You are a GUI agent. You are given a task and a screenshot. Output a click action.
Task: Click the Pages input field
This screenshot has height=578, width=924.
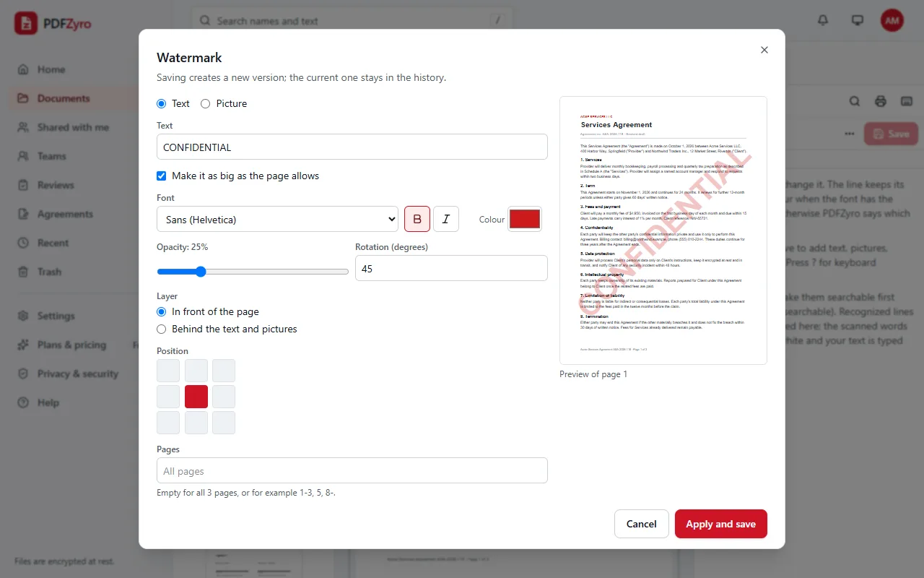(352, 470)
